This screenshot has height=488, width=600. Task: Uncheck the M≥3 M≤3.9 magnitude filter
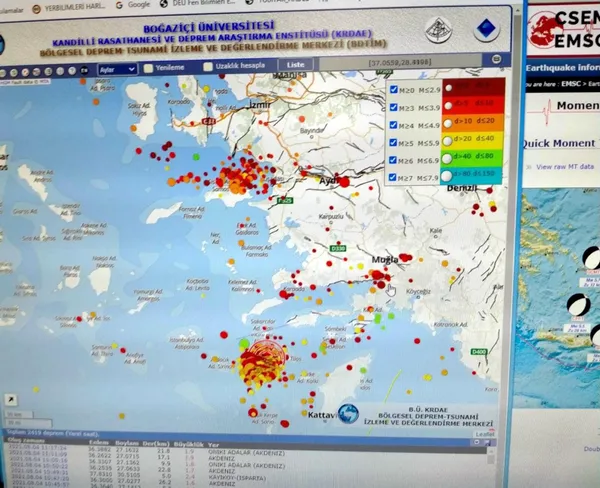pos(393,107)
